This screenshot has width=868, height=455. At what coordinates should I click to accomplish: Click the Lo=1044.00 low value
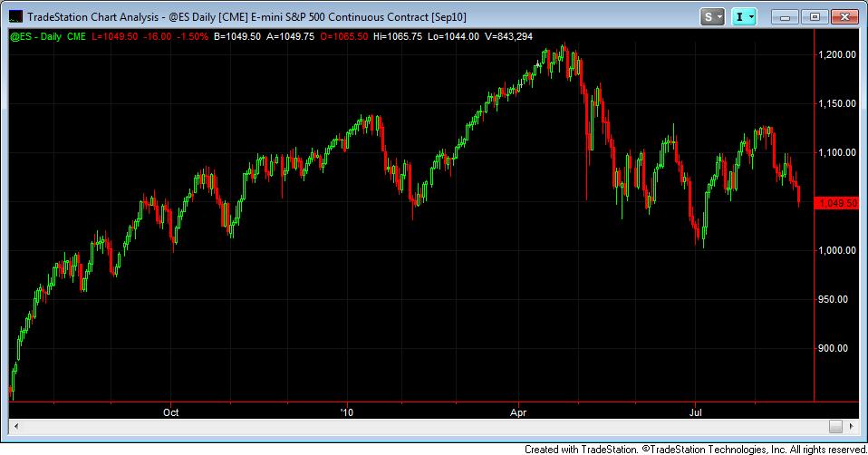[453, 36]
